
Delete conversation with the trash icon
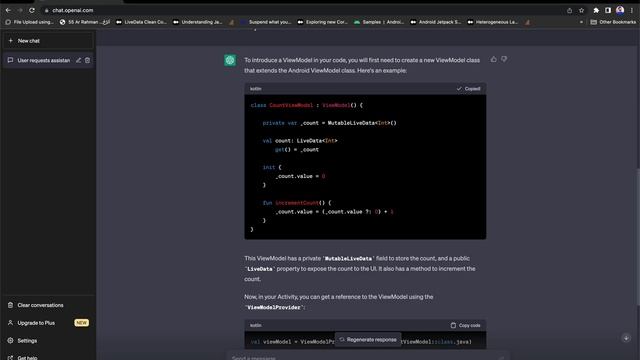(x=87, y=60)
